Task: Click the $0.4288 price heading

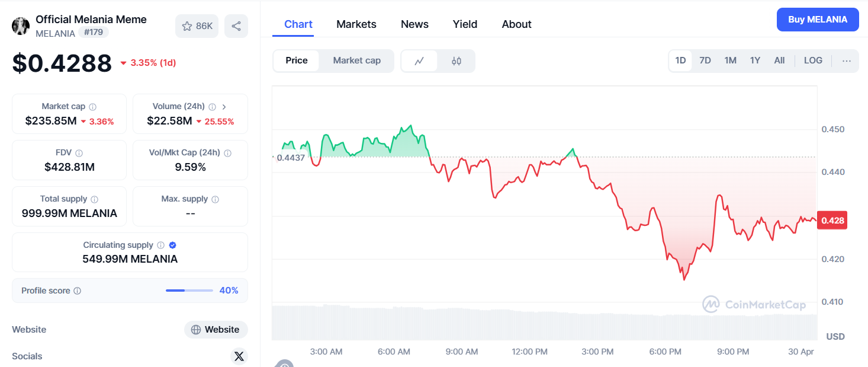Action: [x=62, y=63]
